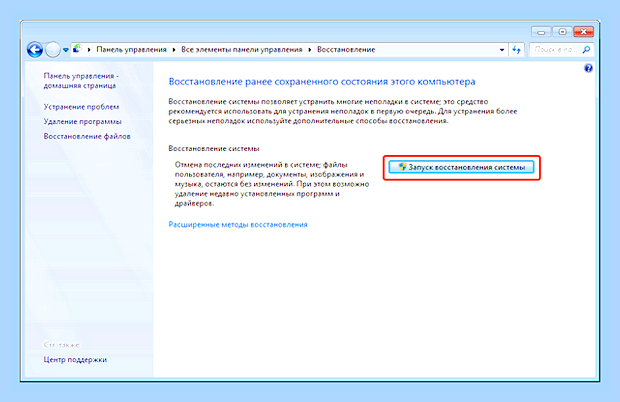
Task: Open Help with the blue question icon
Action: tap(588, 68)
